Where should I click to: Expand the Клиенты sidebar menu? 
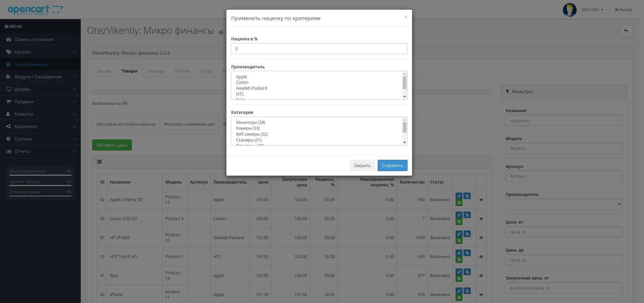click(x=40, y=114)
